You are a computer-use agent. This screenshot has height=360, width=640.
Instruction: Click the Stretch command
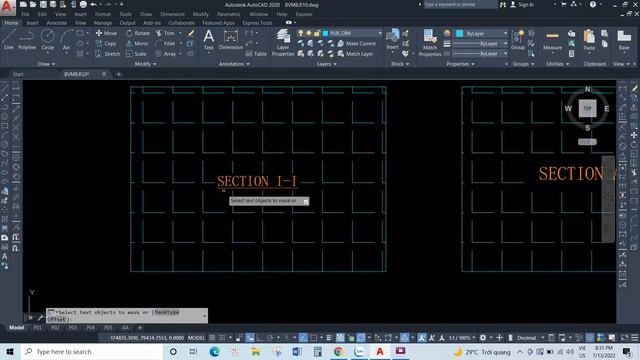(108, 54)
